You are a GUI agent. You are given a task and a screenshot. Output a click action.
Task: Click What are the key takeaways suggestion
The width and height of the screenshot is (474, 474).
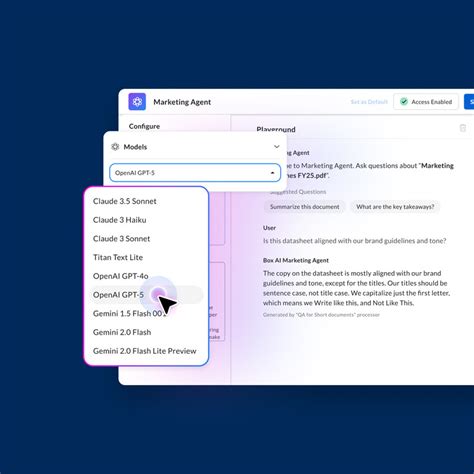click(x=395, y=207)
